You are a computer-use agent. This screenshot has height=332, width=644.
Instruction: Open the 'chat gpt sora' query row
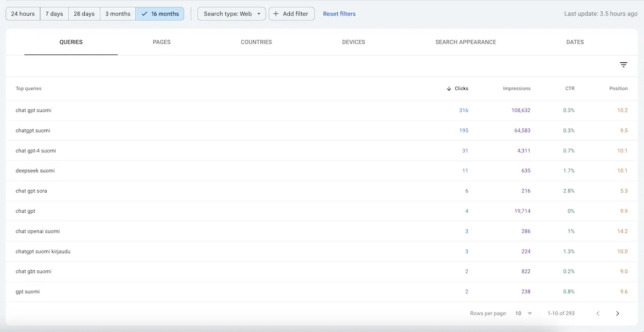tap(322, 191)
